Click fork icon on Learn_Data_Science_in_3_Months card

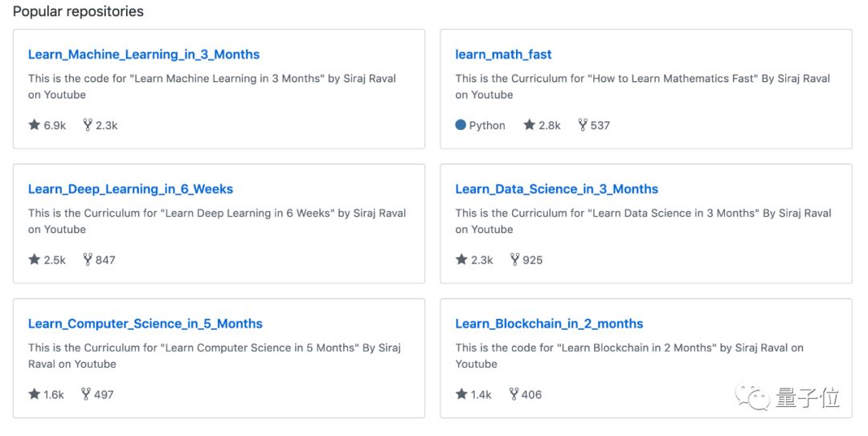tap(514, 259)
